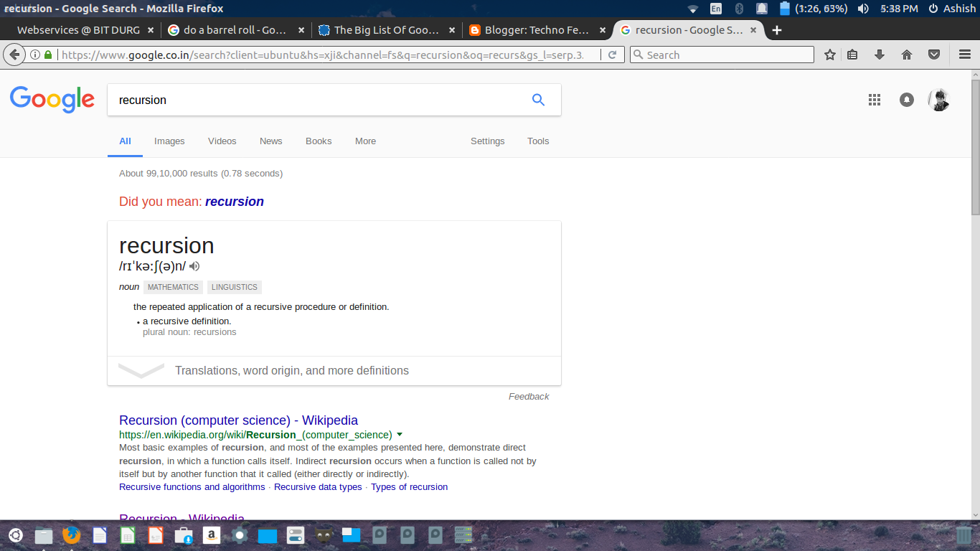Open a new tab with plus button
Image resolution: width=980 pixels, height=551 pixels.
click(x=777, y=30)
